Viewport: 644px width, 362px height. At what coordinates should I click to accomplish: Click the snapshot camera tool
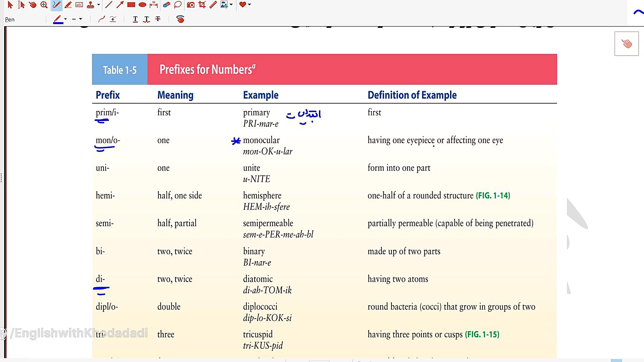pos(191,5)
